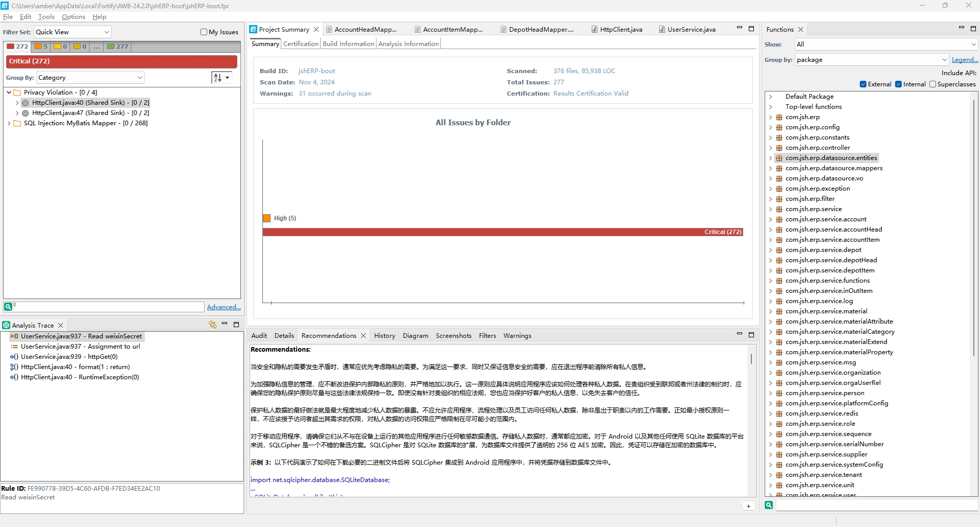Open the Functions Group by package dropdown
This screenshot has width=980, height=527.
click(x=872, y=60)
